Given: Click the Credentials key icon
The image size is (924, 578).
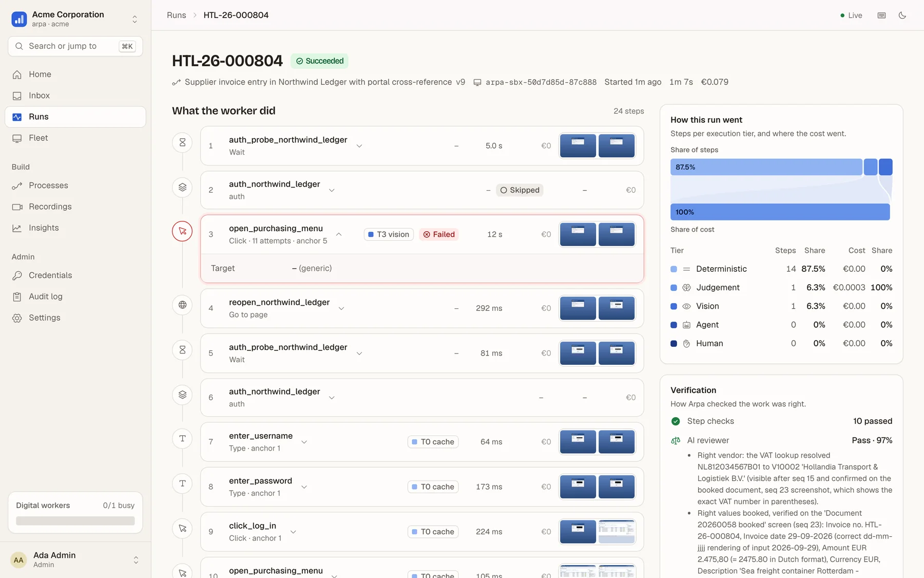Looking at the screenshot, I should [x=17, y=275].
